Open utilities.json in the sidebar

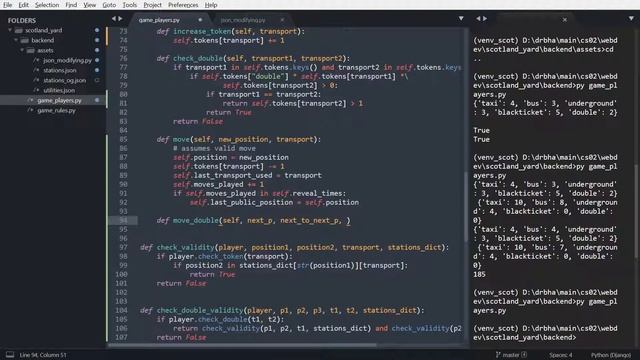point(59,90)
